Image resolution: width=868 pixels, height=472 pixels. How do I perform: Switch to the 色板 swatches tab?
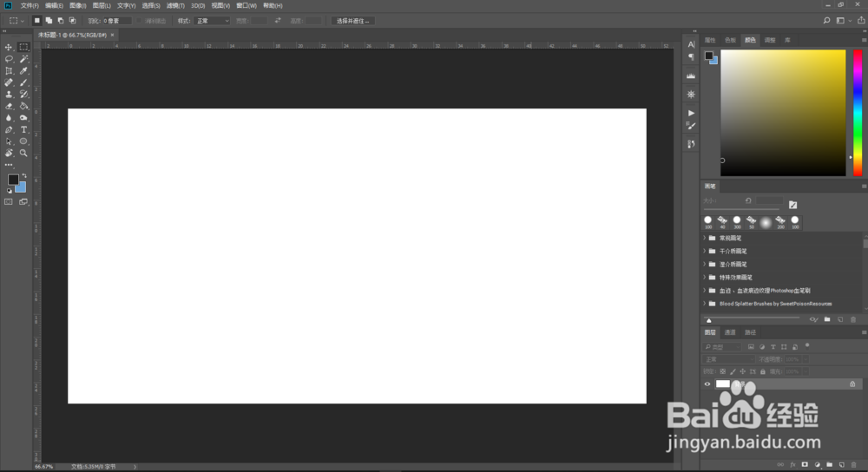[x=730, y=41]
